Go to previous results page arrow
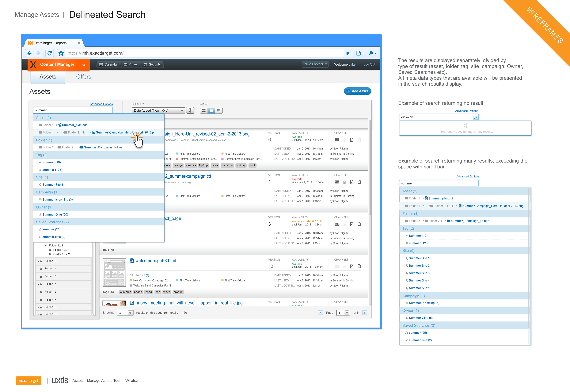Image resolution: width=570 pixels, height=392 pixels. (x=320, y=313)
